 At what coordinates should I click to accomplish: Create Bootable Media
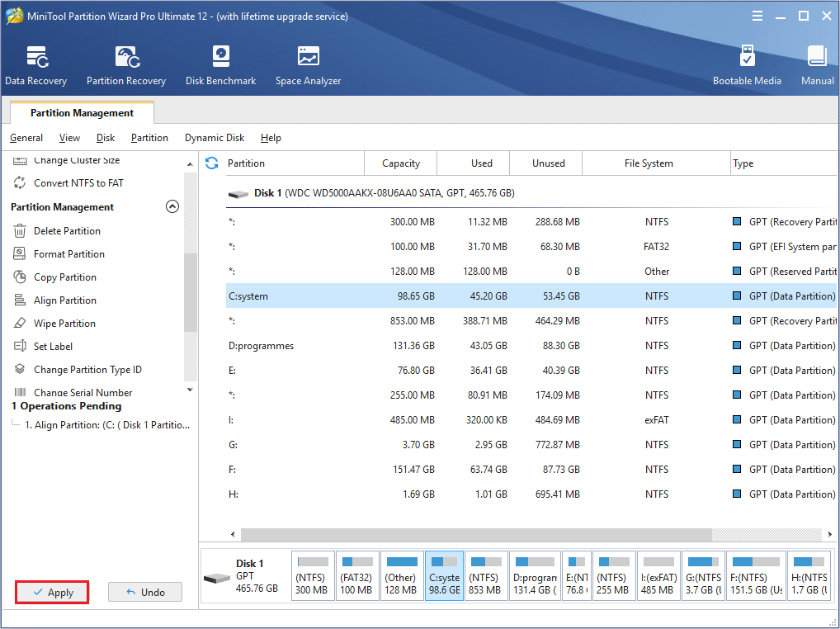tap(747, 65)
